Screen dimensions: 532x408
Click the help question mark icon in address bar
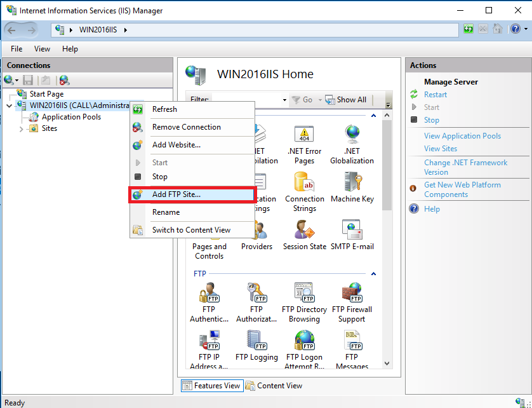(x=515, y=29)
